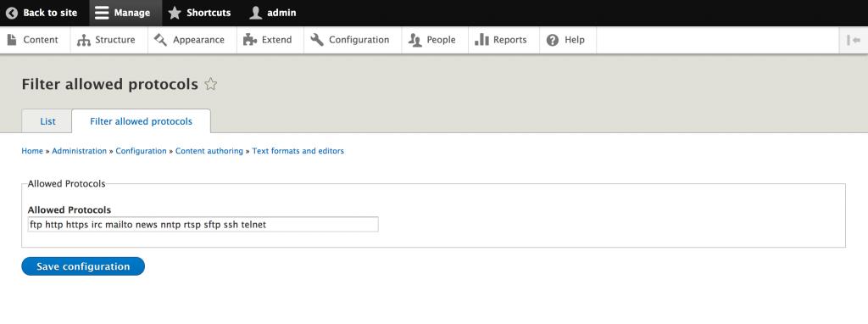Image resolution: width=868 pixels, height=324 pixels.
Task: Go to the Appearance section
Action: click(192, 40)
